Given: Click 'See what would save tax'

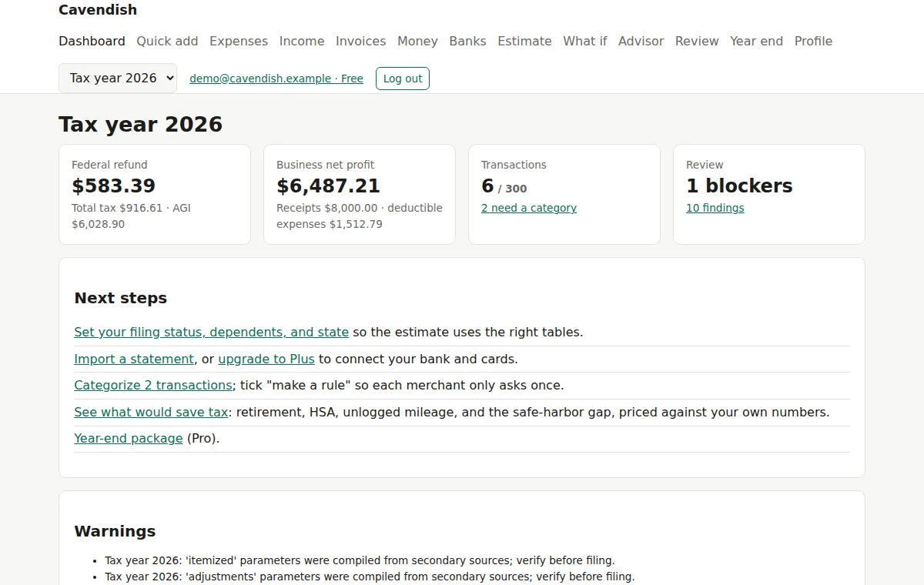Looking at the screenshot, I should pos(151,412).
